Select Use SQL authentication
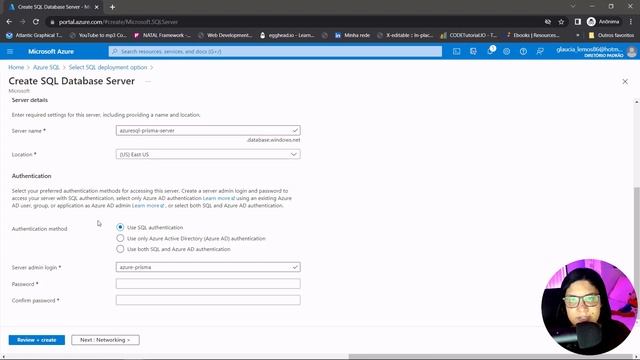Screen dimensions: 640x360 click(x=120, y=227)
